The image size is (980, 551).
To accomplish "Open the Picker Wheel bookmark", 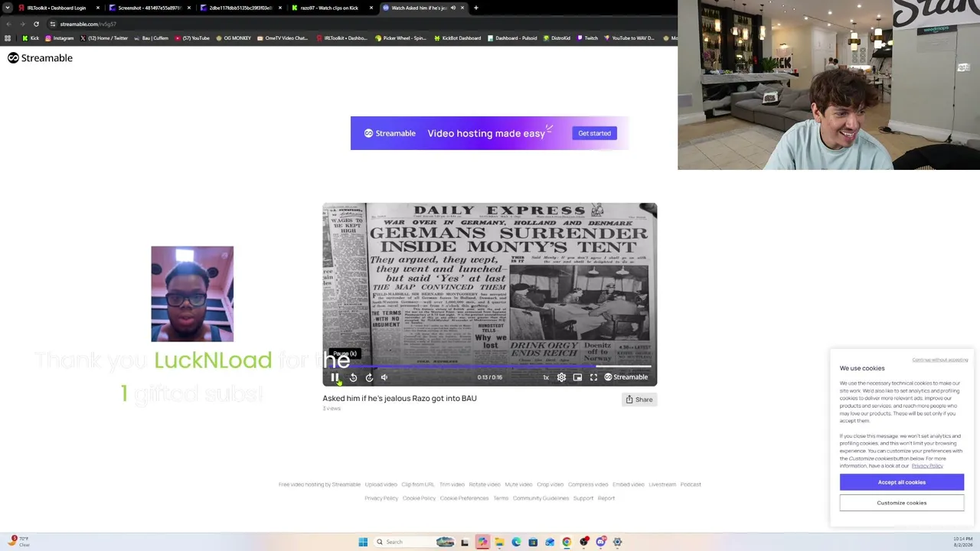I will pos(400,38).
